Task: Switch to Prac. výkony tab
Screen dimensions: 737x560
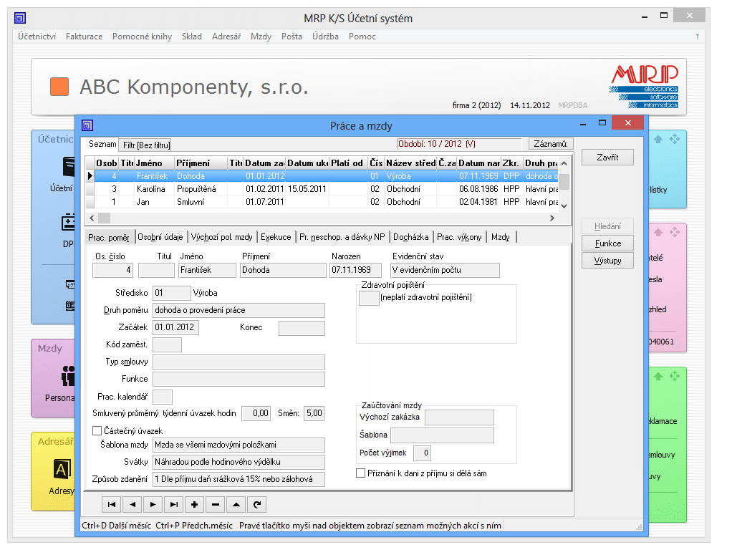Action: (459, 237)
